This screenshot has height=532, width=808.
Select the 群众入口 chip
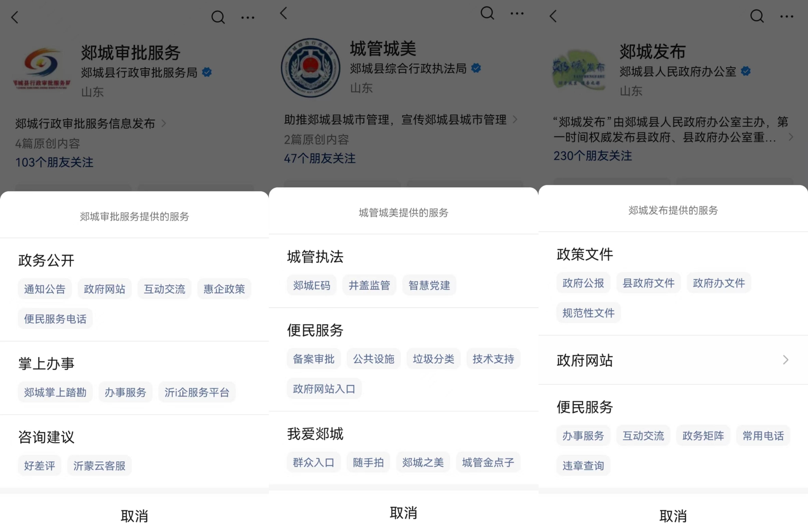point(314,462)
